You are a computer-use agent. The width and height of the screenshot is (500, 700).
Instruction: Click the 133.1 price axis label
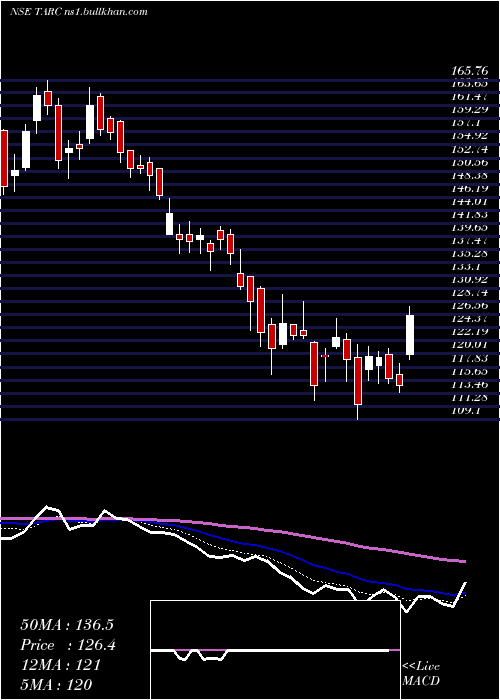[x=466, y=267]
